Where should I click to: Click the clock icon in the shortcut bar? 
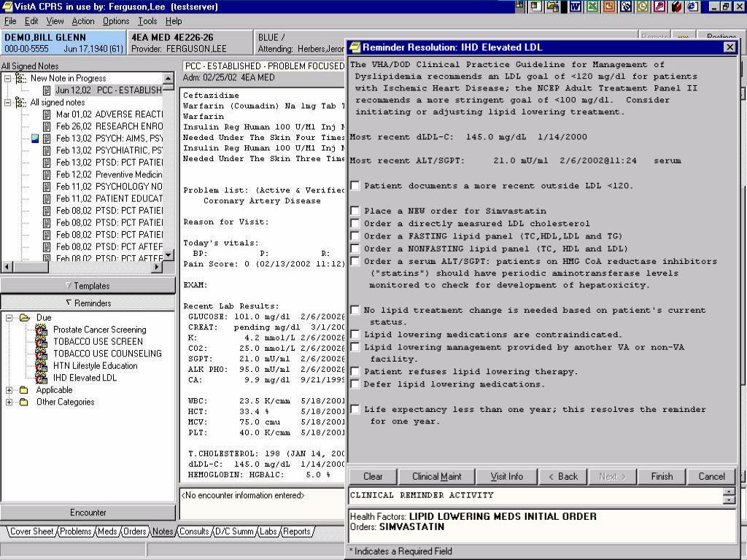pos(643,6)
